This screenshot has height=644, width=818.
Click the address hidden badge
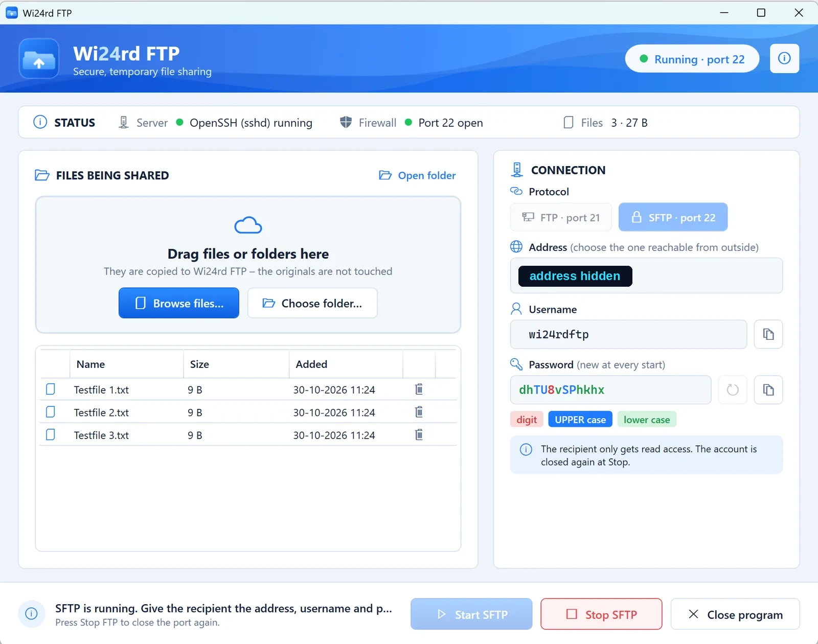point(575,276)
